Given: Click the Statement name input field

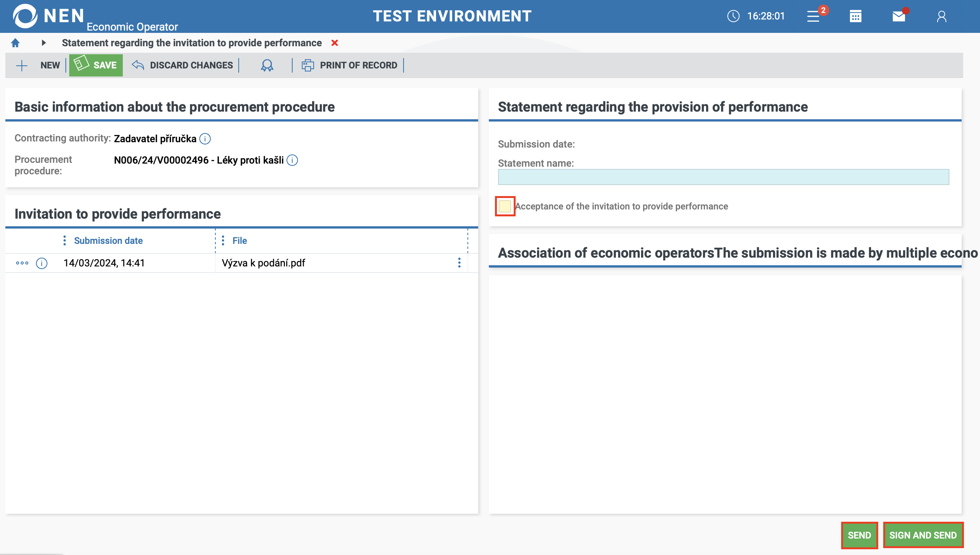Looking at the screenshot, I should [723, 177].
